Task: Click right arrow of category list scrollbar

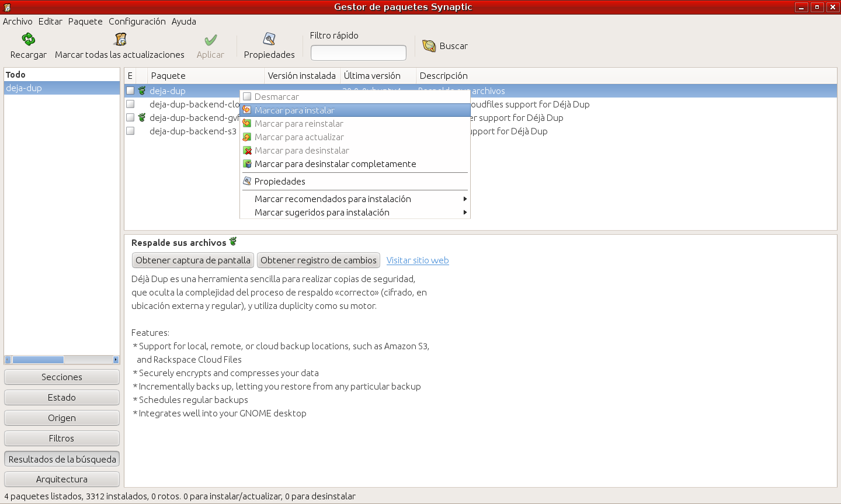Action: 116,360
